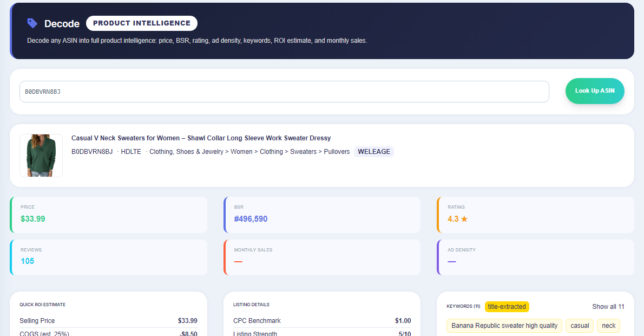The image size is (644, 336).
Task: Click the Quick ROI Estimate heading
Action: [x=42, y=305]
